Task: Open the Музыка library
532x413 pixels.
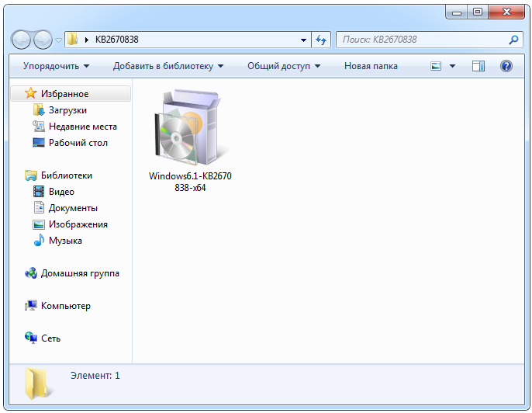Action: click(65, 241)
